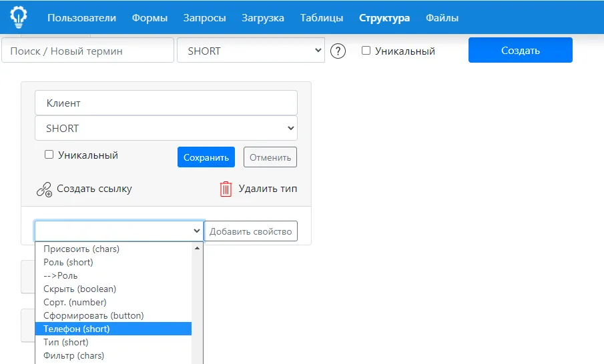Click the dropdown list scroll-up arrow
The image size is (604, 364).
(x=198, y=248)
